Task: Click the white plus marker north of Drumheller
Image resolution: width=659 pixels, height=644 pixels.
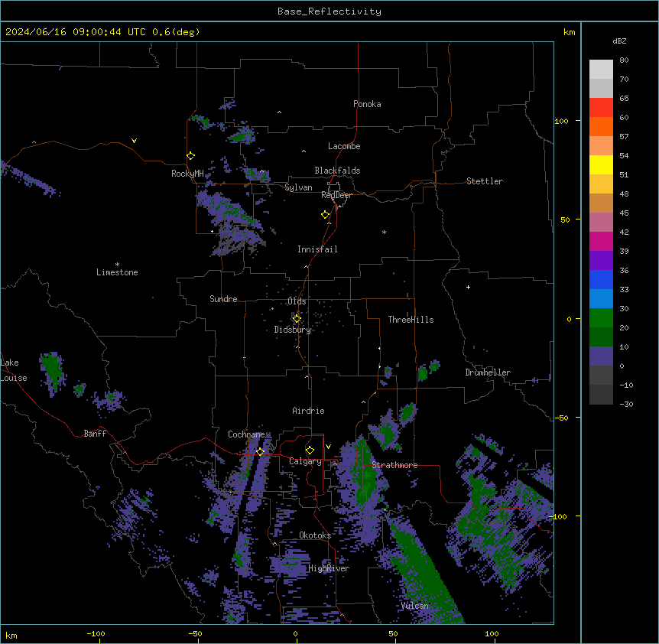Action: coord(468,287)
